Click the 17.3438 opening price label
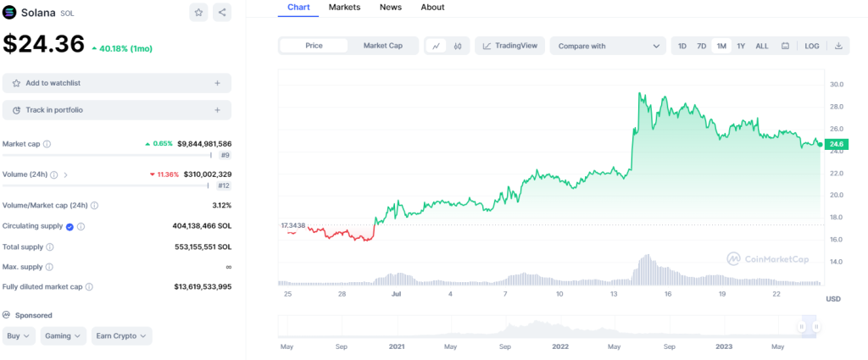The width and height of the screenshot is (868, 360). point(293,225)
